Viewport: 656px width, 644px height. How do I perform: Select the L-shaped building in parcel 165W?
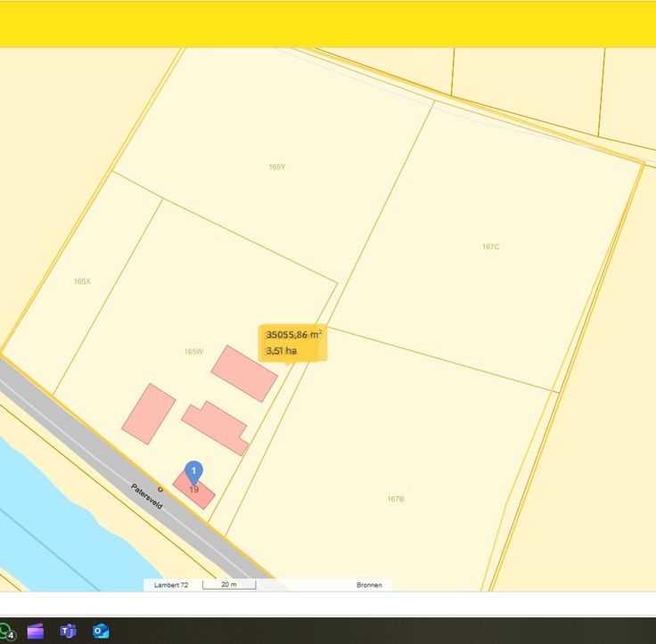click(x=215, y=427)
